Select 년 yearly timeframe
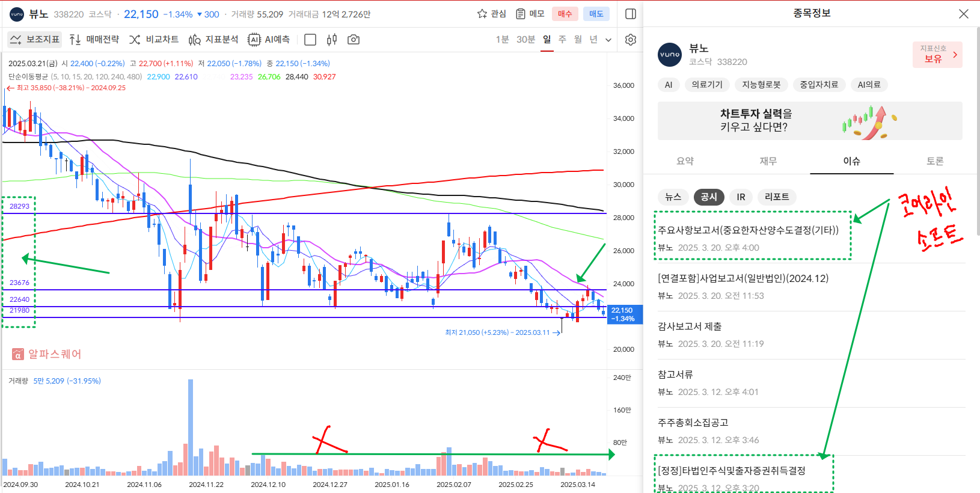 [593, 40]
